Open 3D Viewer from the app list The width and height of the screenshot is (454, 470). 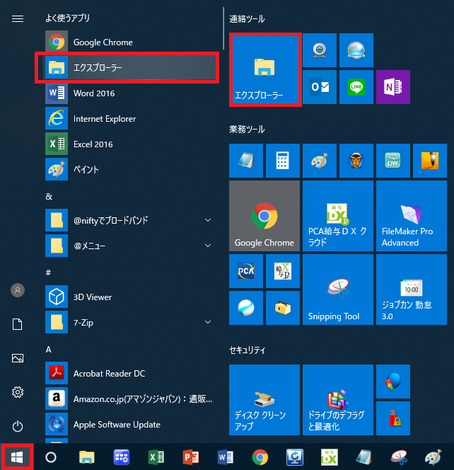point(131,297)
